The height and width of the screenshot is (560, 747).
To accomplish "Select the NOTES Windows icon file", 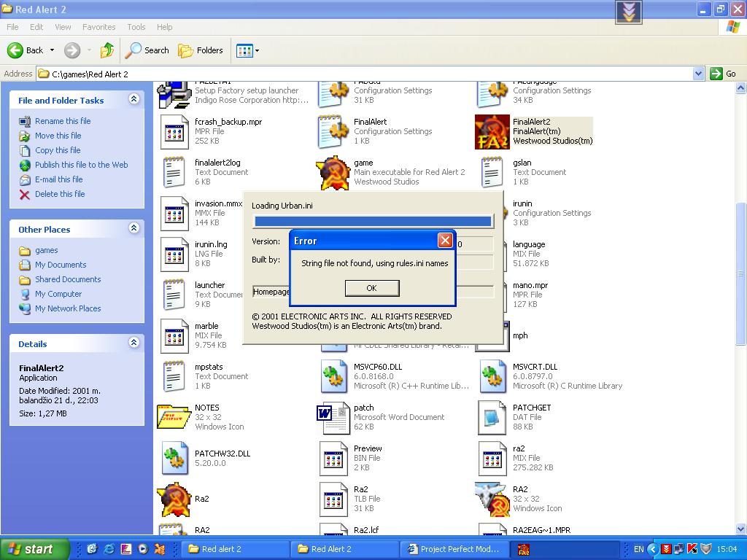I will [174, 417].
